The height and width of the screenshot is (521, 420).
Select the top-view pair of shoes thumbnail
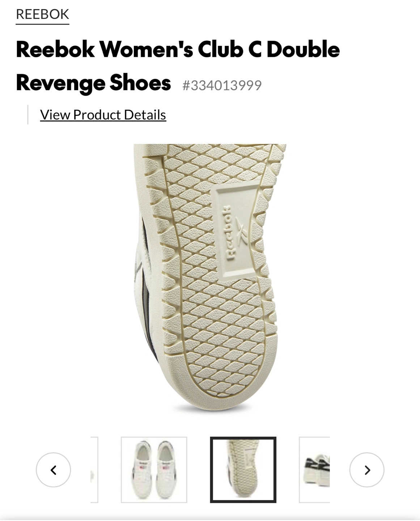tap(154, 470)
